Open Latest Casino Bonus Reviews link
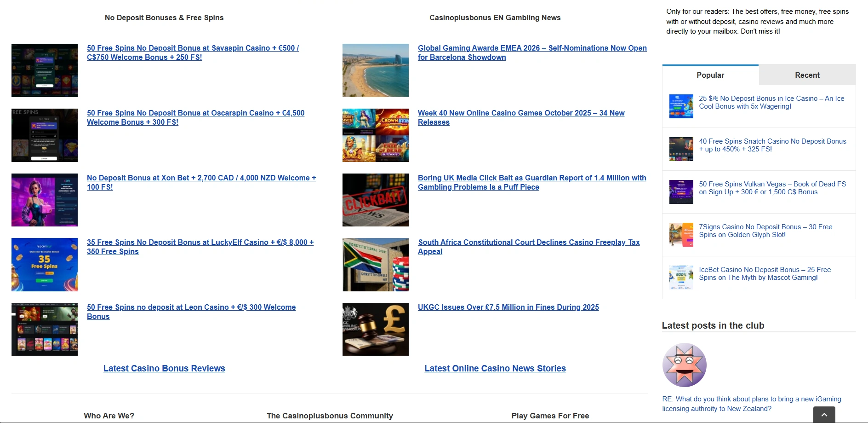Viewport: 868px width, 423px height. 164,368
